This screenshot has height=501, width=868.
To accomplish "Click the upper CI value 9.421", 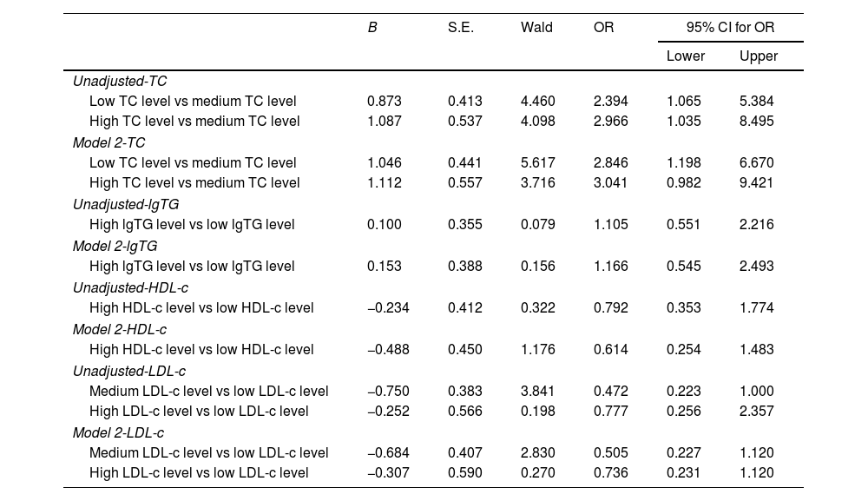I will [757, 182].
